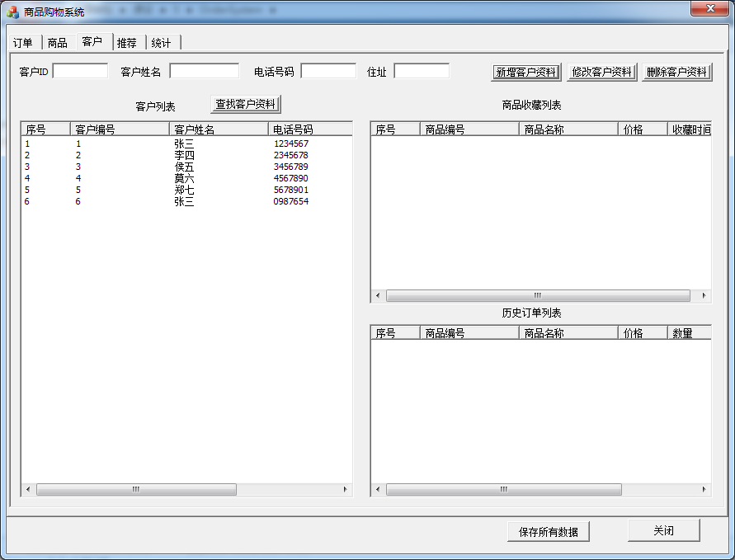Switch to the 订单 tab
The height and width of the screenshot is (560, 735).
(23, 43)
